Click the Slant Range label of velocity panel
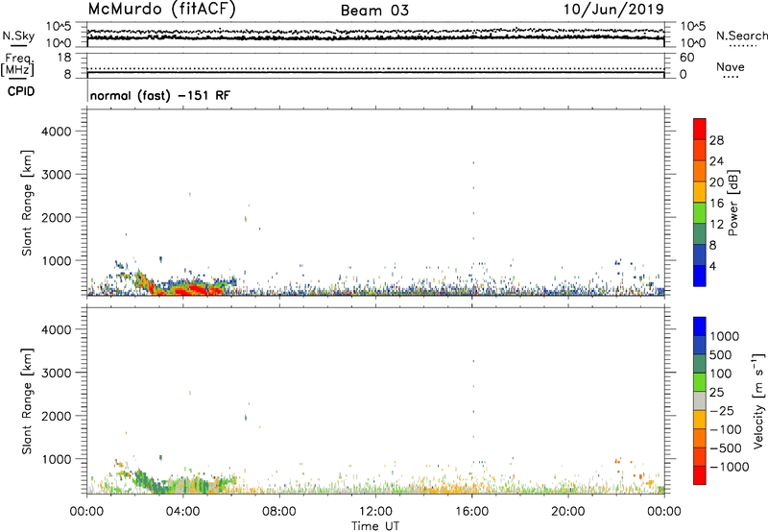The image size is (768, 532). [27, 401]
